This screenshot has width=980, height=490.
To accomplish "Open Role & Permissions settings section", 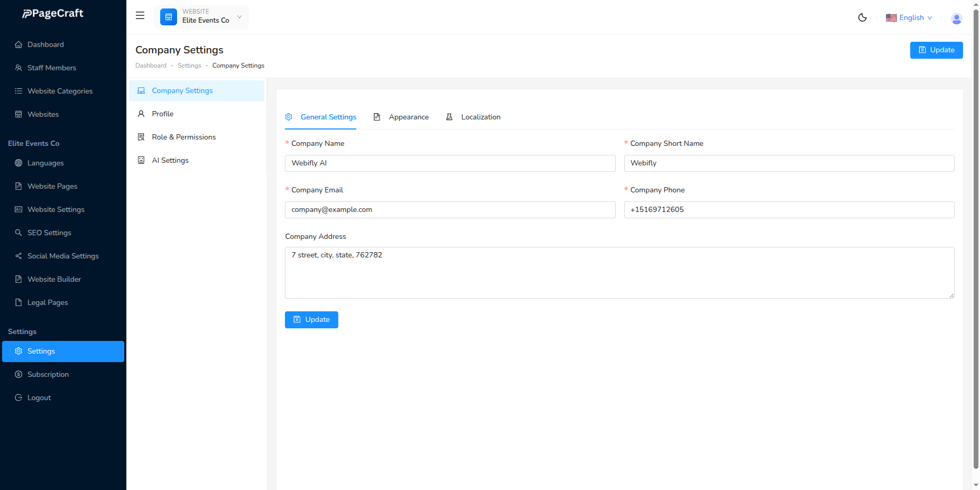I will [x=183, y=137].
